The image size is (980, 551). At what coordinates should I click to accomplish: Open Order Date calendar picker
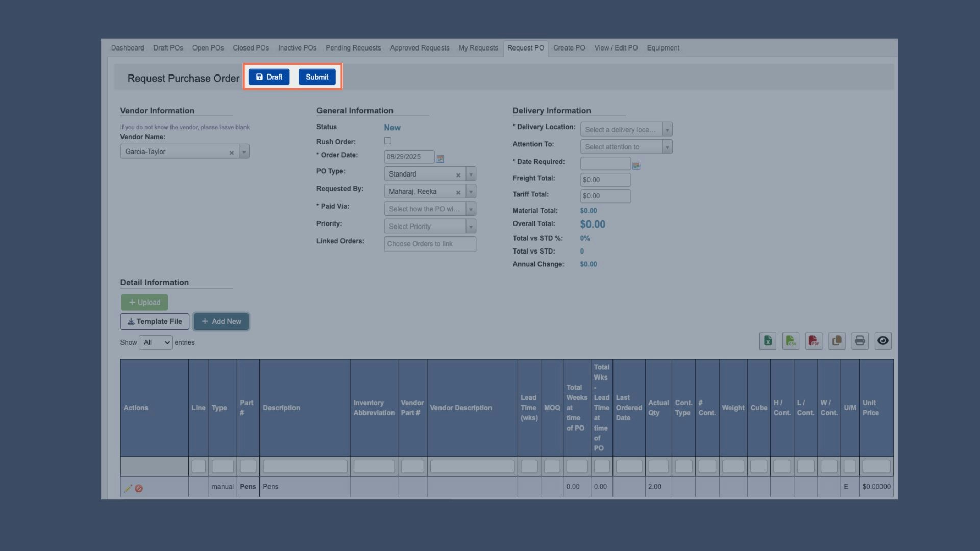click(440, 159)
